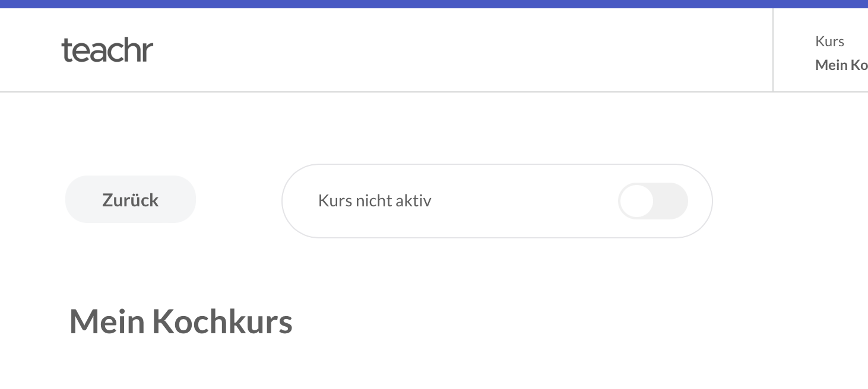Activate the course using the status switch

[652, 201]
